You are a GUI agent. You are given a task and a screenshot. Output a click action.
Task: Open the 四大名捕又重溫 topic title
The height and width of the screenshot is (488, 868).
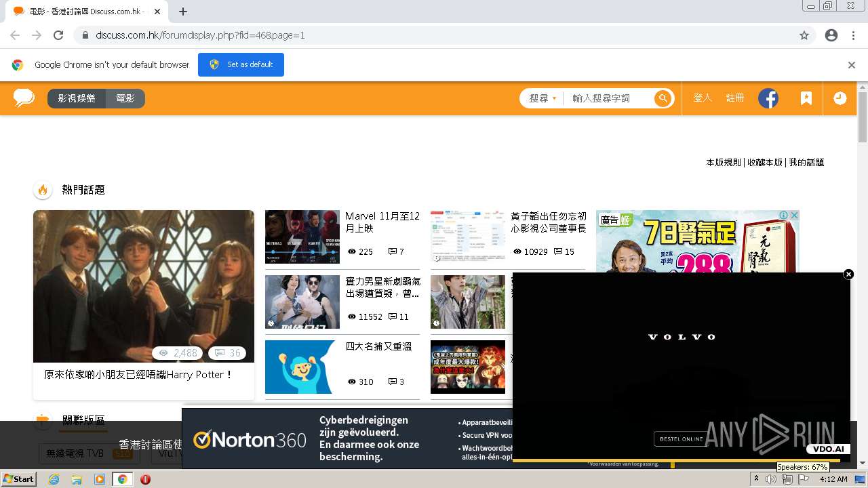(378, 346)
